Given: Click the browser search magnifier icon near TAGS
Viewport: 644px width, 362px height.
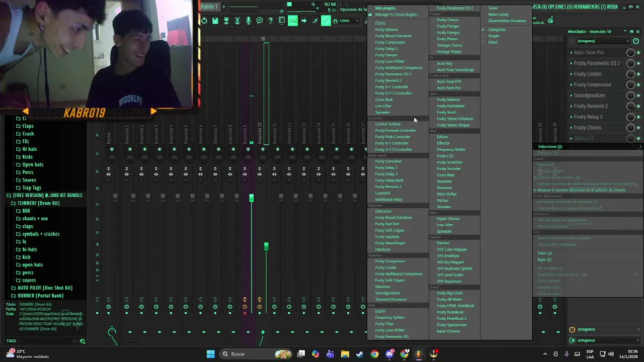Looking at the screenshot, I should pyautogui.click(x=83, y=341).
